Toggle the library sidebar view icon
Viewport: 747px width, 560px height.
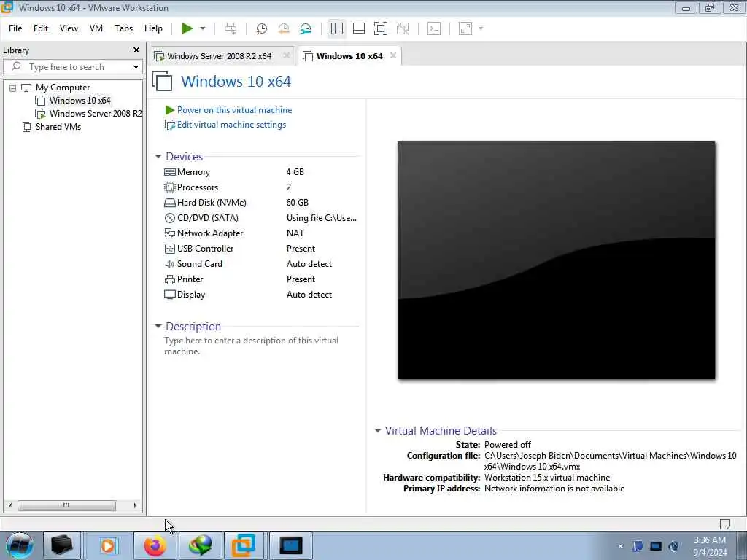click(337, 28)
